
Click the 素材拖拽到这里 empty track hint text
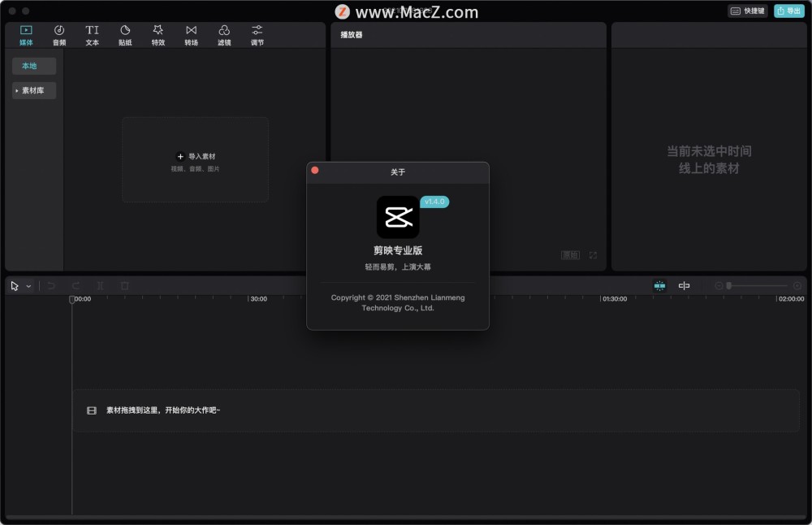click(163, 410)
